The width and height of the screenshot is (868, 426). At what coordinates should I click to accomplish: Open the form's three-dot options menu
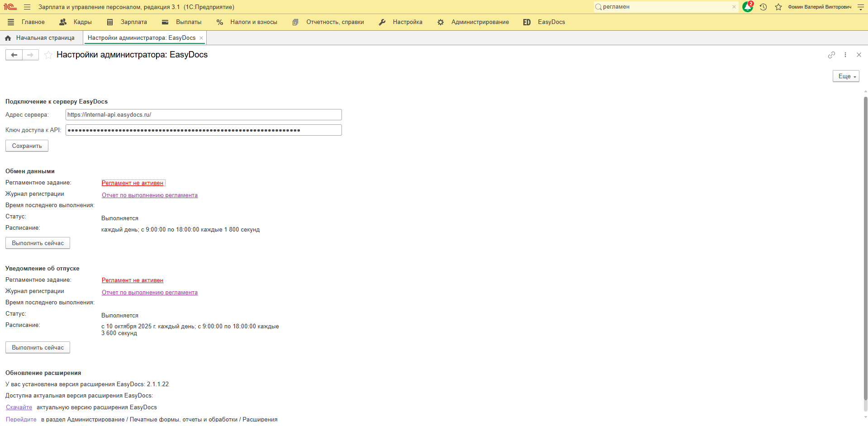coord(845,55)
